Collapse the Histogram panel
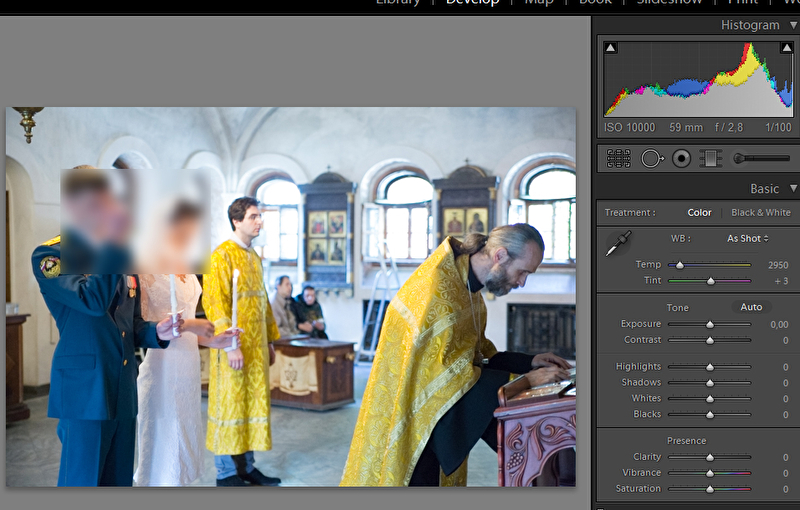Image resolution: width=800 pixels, height=510 pixels. (x=792, y=25)
